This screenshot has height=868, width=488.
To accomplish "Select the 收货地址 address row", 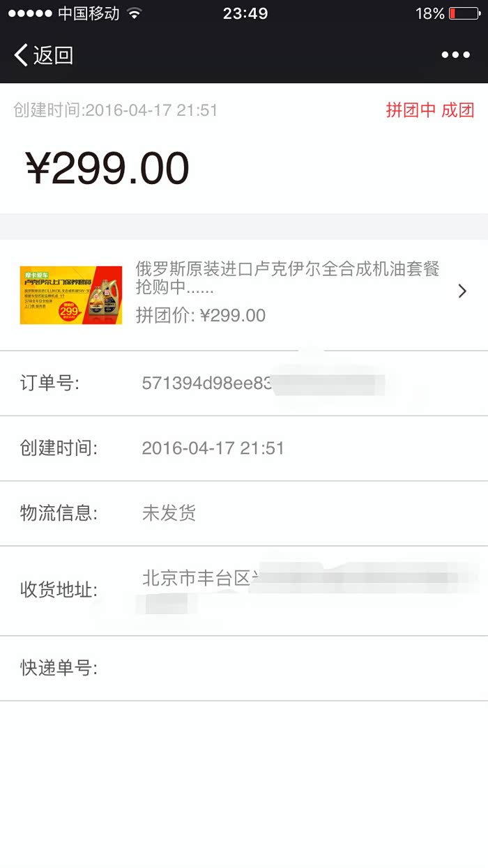I will [244, 591].
